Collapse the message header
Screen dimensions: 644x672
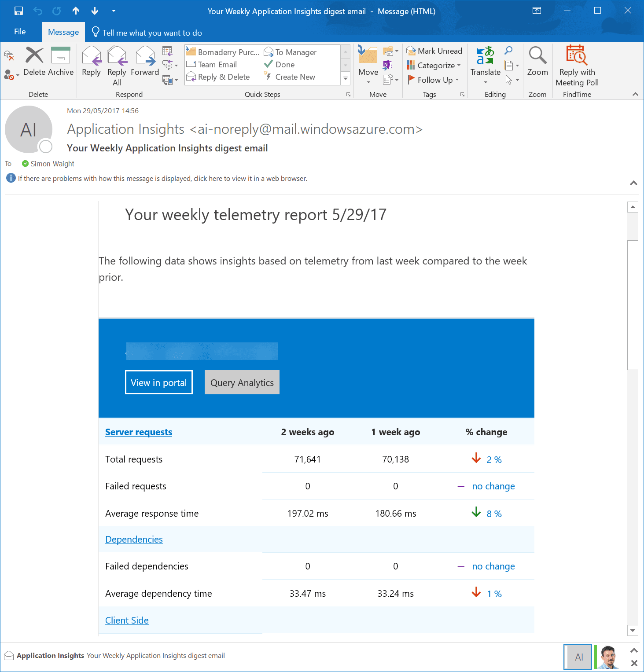[x=633, y=183]
